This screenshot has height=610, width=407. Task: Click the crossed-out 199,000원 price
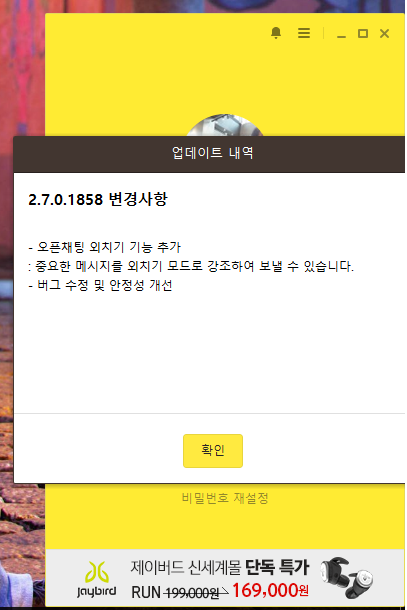pyautogui.click(x=191, y=592)
